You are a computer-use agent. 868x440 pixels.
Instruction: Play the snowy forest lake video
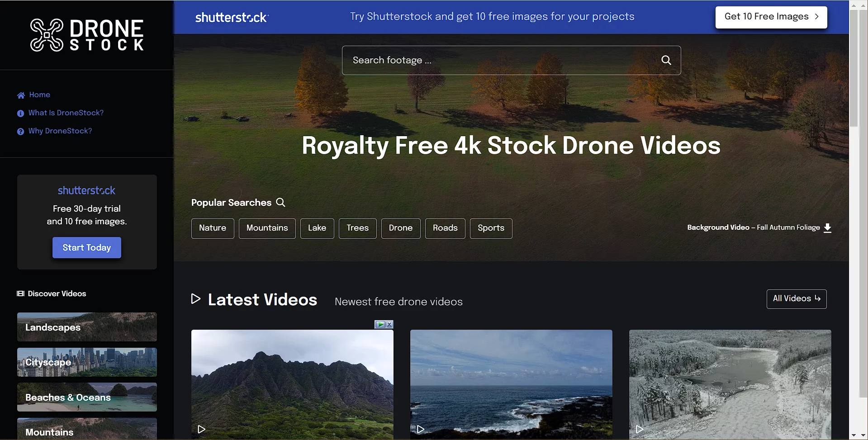pyautogui.click(x=640, y=429)
